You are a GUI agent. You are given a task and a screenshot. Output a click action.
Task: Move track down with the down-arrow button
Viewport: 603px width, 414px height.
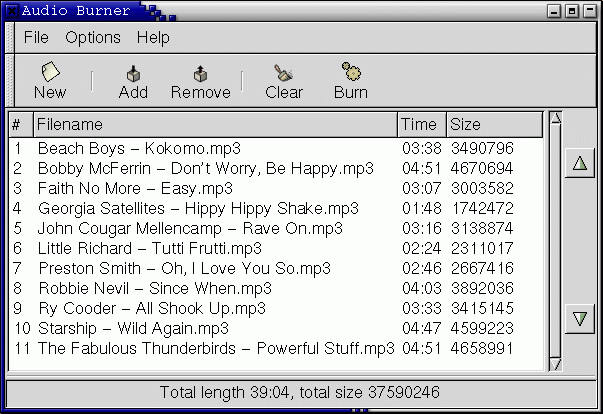coord(580,319)
